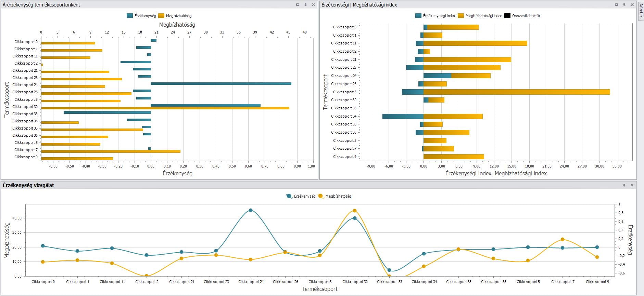Pin the Érzékenység vizsgálat panel
Image resolution: width=644 pixels, height=296 pixels.
[624, 185]
